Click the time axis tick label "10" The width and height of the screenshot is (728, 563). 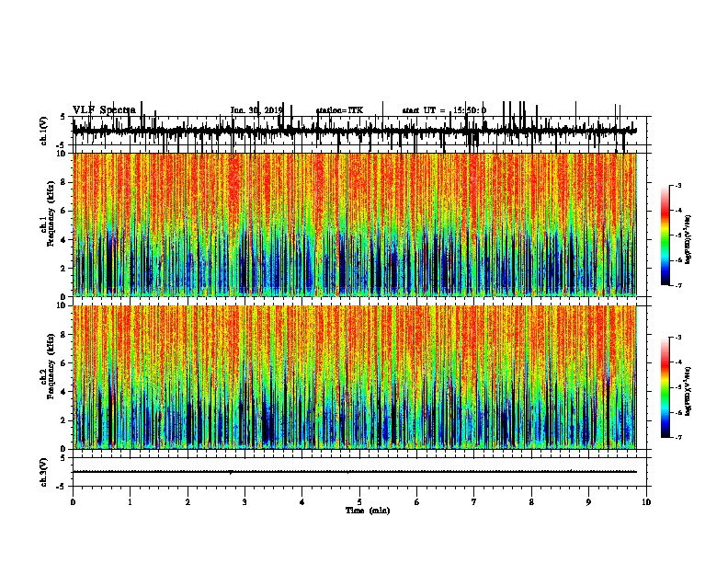[646, 502]
